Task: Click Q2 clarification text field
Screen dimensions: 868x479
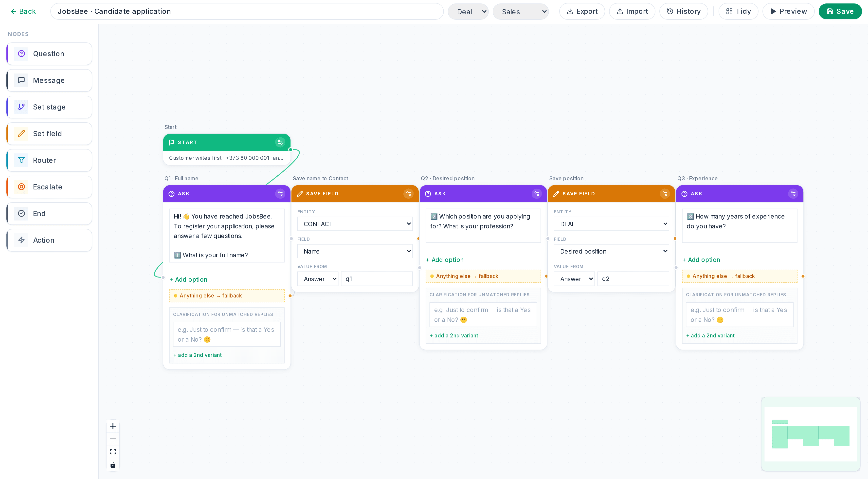Action: pyautogui.click(x=483, y=314)
